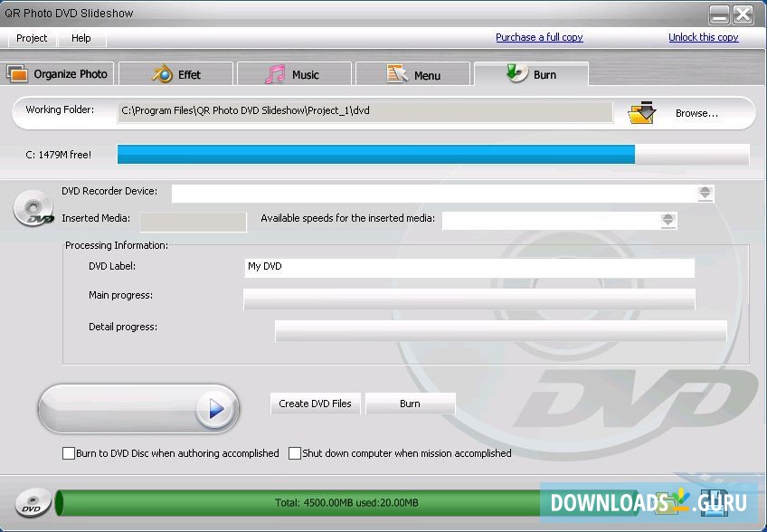Click the Browse... button
The width and height of the screenshot is (767, 532).
click(696, 113)
